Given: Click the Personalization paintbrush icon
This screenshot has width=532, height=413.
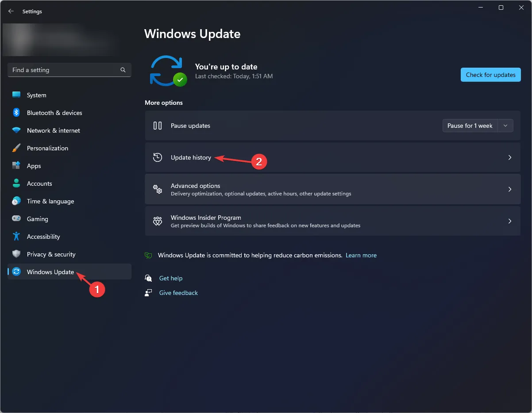Looking at the screenshot, I should tap(16, 148).
